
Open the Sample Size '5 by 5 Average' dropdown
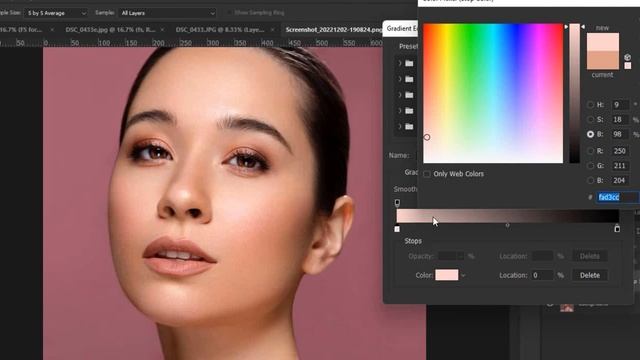pos(56,13)
